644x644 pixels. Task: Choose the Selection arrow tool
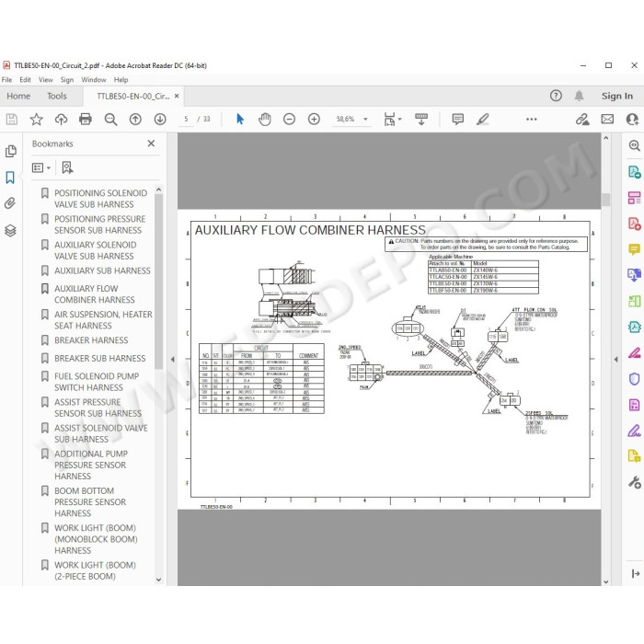240,119
